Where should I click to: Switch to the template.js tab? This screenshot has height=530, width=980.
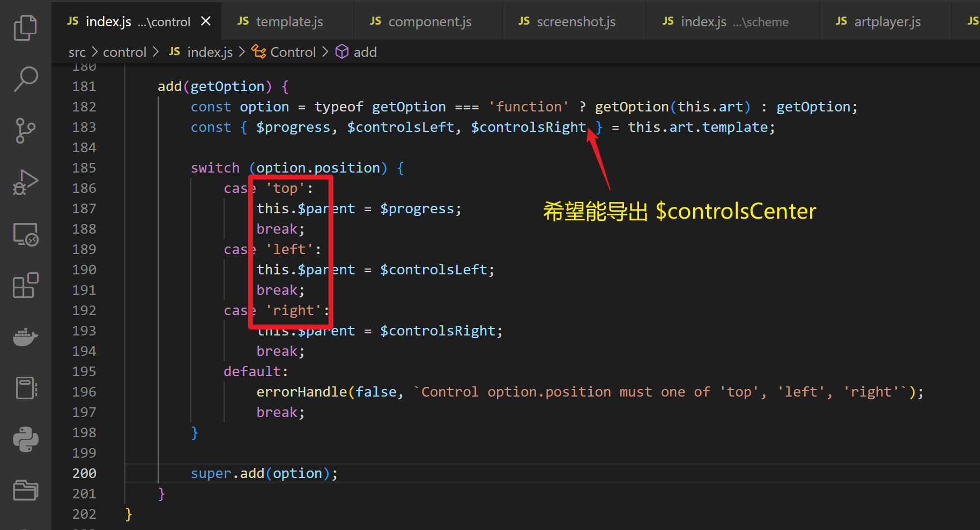pos(287,21)
